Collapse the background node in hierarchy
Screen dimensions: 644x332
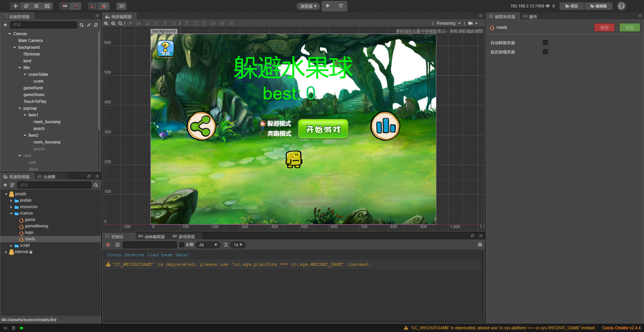click(x=14, y=47)
